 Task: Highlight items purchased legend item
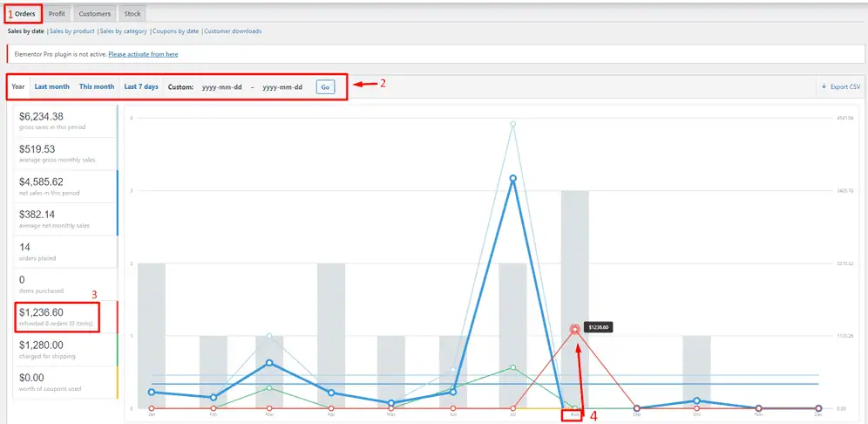(x=65, y=285)
